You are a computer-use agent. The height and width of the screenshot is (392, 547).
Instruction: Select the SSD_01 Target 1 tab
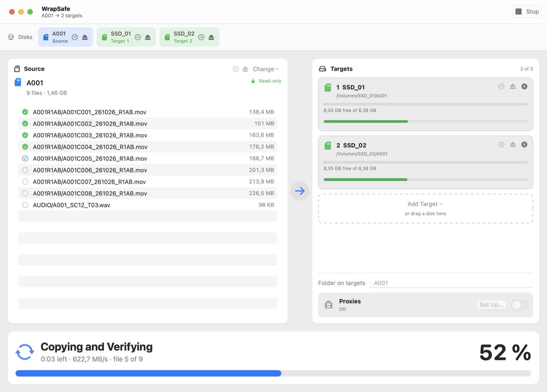click(x=126, y=37)
